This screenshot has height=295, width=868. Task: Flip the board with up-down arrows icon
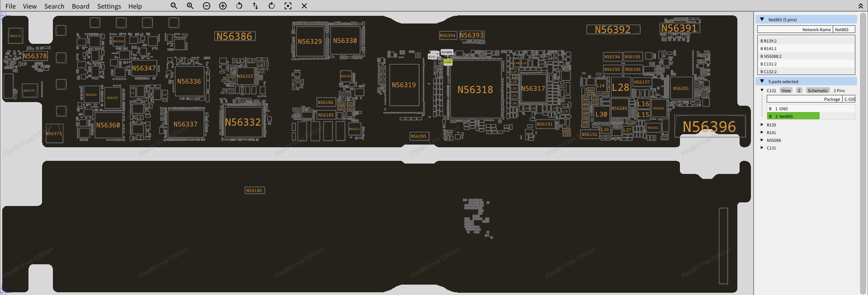pos(255,6)
